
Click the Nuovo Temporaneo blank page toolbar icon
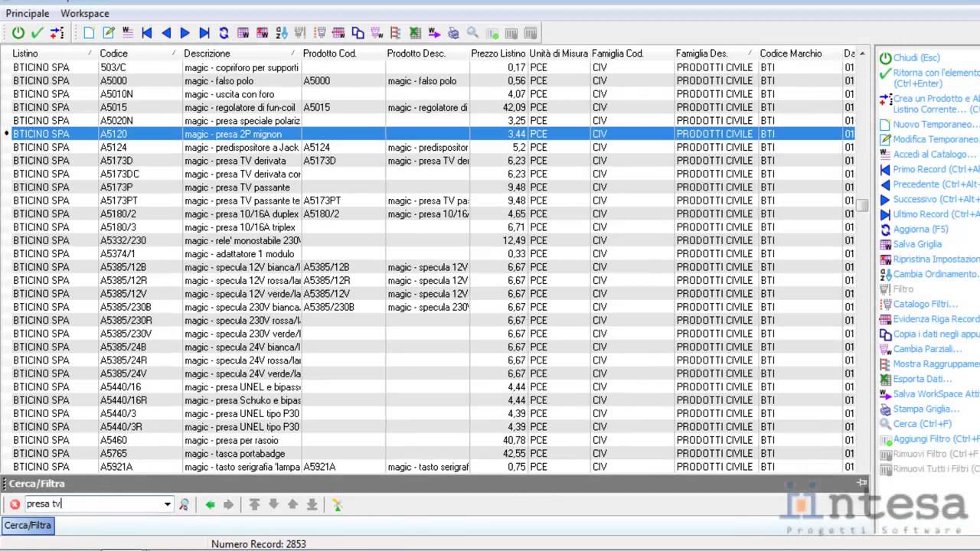point(90,33)
